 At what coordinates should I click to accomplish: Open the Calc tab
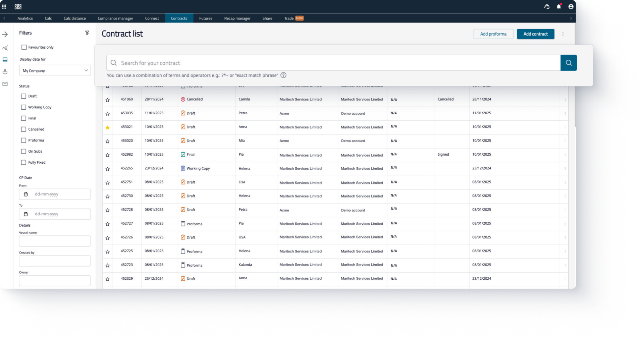click(48, 18)
